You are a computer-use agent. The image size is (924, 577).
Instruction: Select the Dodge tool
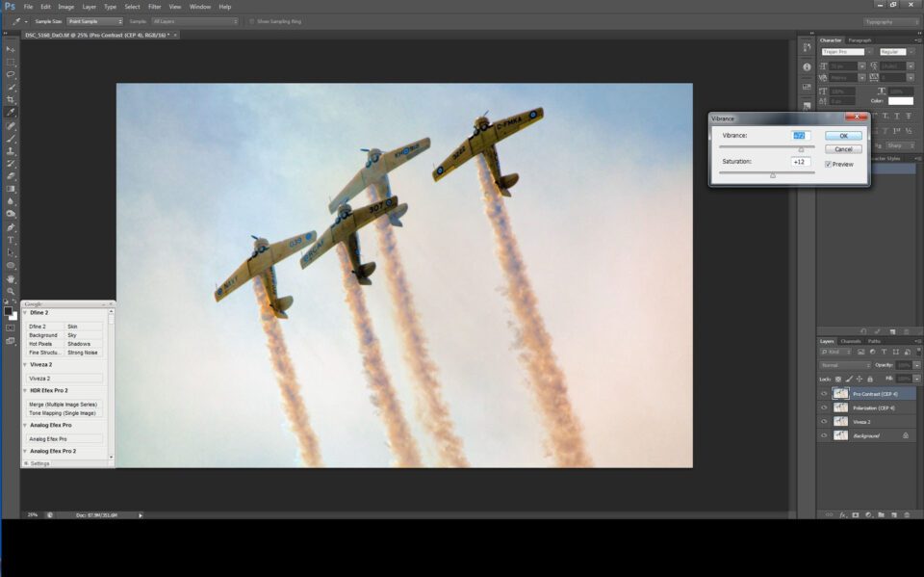point(11,214)
